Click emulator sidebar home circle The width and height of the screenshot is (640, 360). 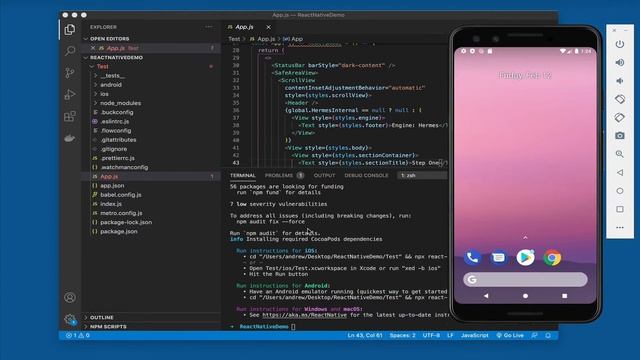click(620, 191)
